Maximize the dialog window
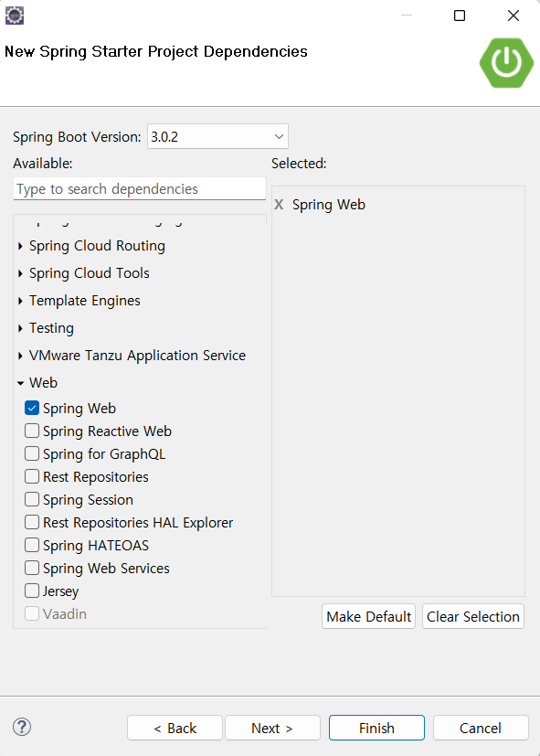Image resolution: width=540 pixels, height=756 pixels. point(460,16)
